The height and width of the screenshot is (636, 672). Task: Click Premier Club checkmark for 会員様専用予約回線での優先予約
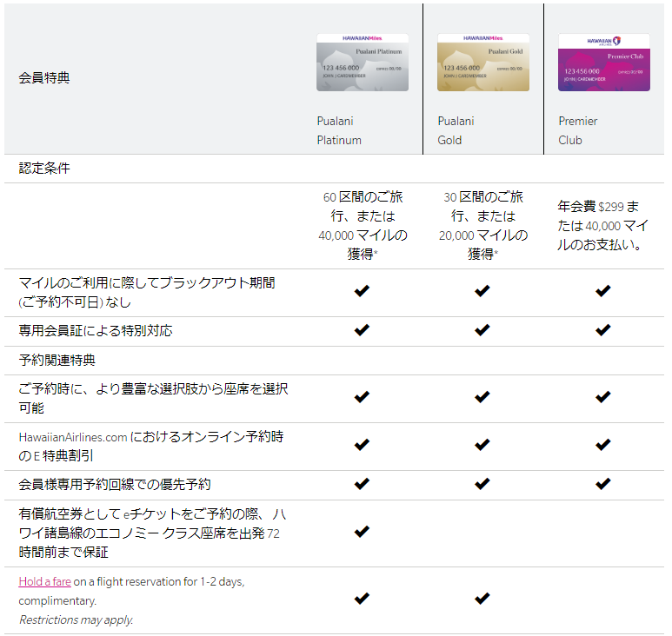pos(603,484)
